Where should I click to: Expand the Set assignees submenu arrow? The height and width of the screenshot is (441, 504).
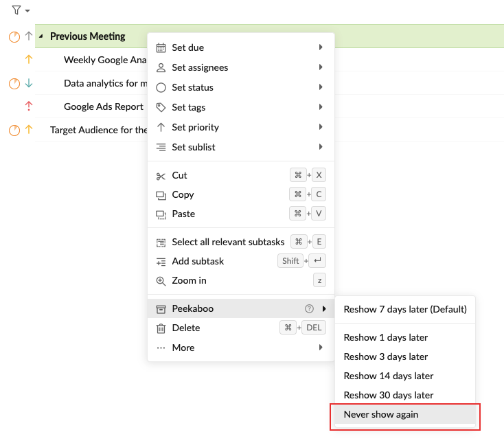point(321,67)
